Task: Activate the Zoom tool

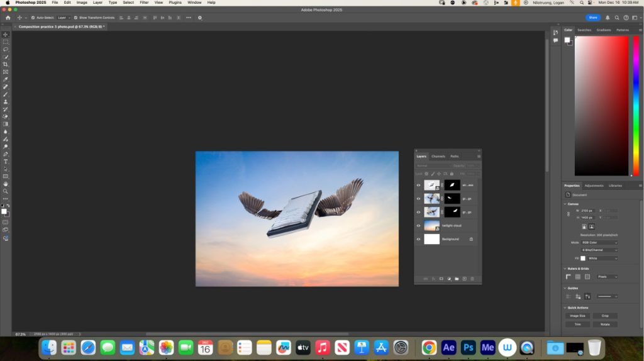Action: point(6,191)
